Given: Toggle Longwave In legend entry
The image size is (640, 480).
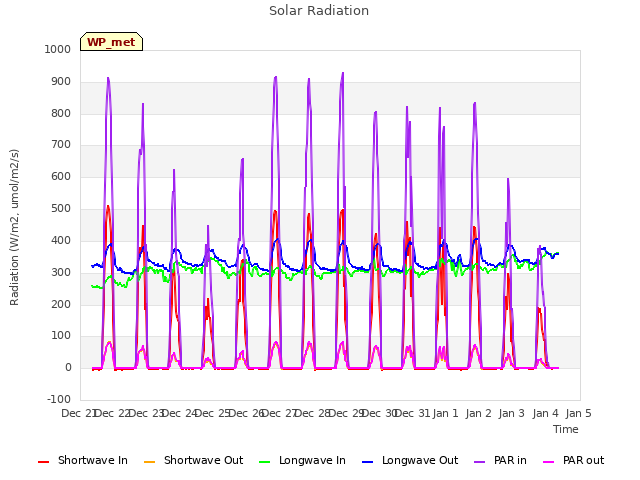Looking at the screenshot, I should click(302, 460).
